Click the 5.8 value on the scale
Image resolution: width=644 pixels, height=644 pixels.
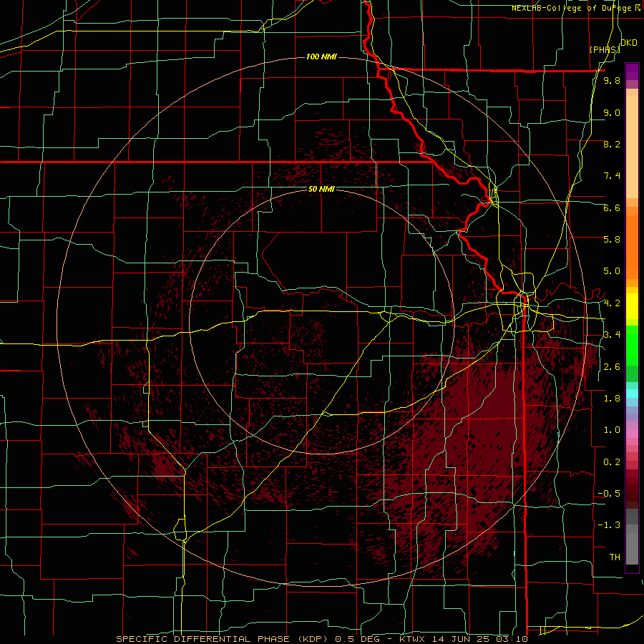pyautogui.click(x=612, y=240)
